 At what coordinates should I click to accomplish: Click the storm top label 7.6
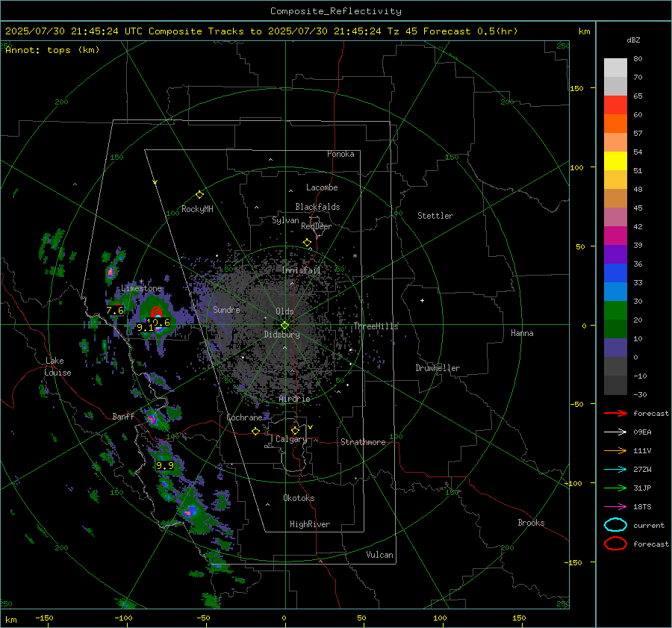tap(115, 311)
